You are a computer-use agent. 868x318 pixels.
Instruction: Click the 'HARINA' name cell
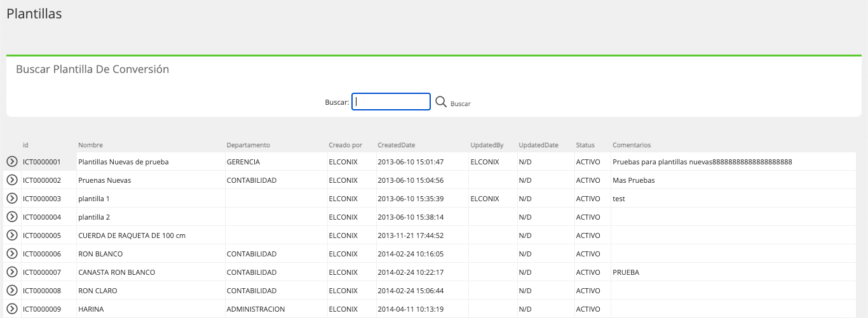[x=151, y=309]
